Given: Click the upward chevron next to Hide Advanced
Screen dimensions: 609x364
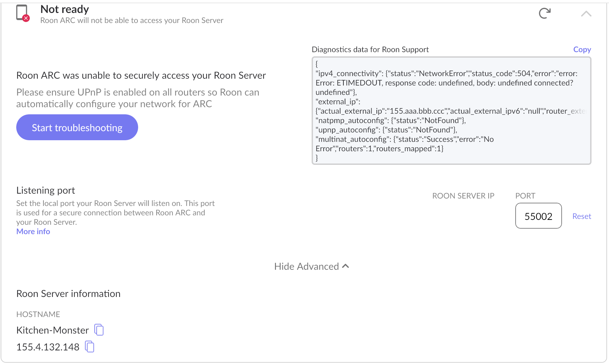Looking at the screenshot, I should pos(345,266).
